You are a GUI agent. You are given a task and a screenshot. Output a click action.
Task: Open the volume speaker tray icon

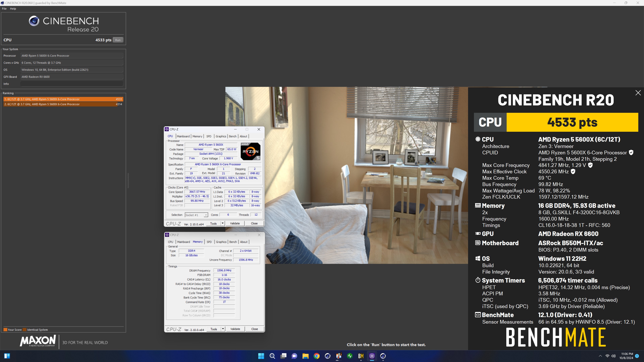point(613,356)
